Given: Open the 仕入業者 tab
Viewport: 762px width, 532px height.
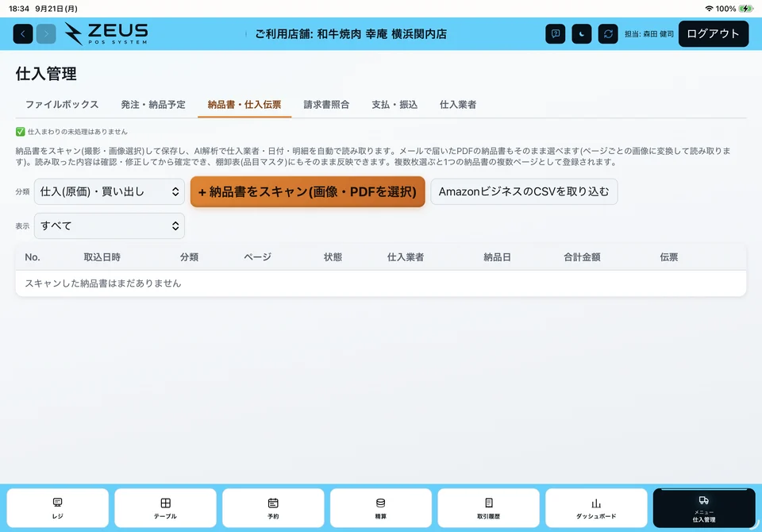Looking at the screenshot, I should click(x=458, y=105).
